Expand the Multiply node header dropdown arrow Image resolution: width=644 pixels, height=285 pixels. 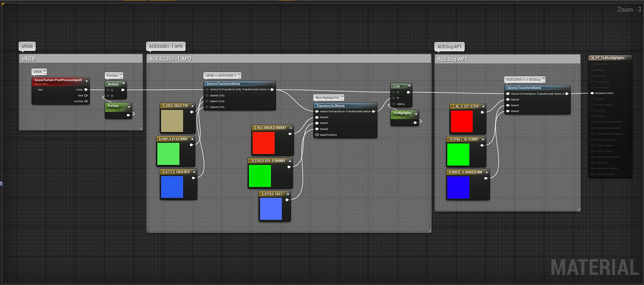(124, 83)
